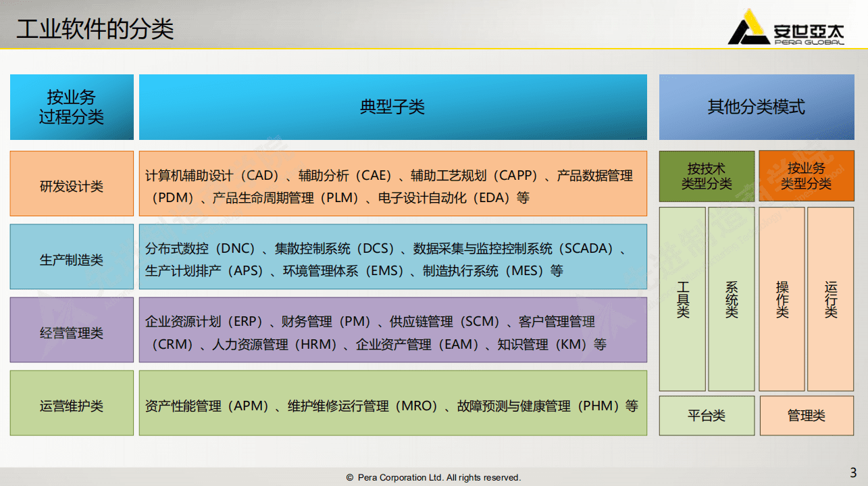Image resolution: width=868 pixels, height=486 pixels.
Task: Select the 典型子类 header
Action: pos(392,107)
